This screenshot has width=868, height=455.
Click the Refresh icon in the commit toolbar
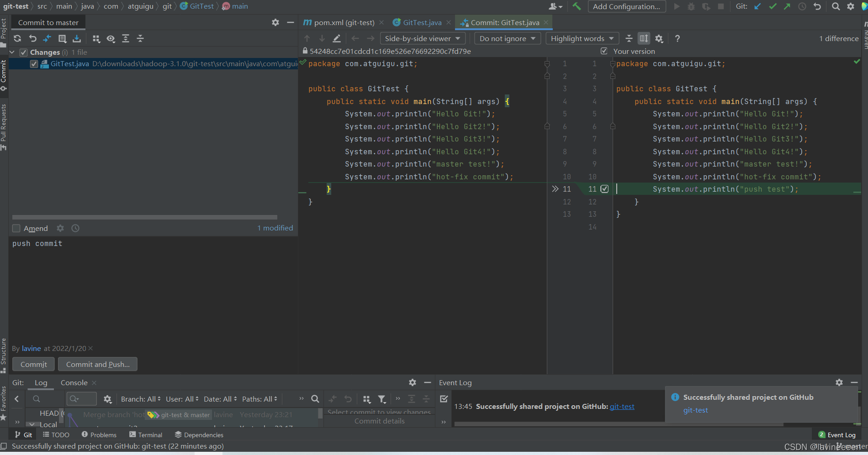pyautogui.click(x=17, y=38)
